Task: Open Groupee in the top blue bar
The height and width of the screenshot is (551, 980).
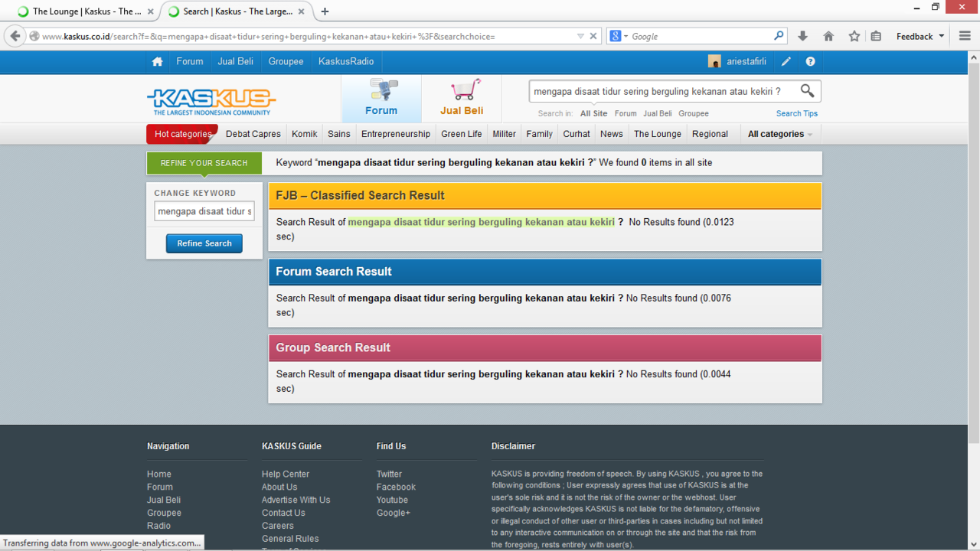Action: tap(286, 61)
